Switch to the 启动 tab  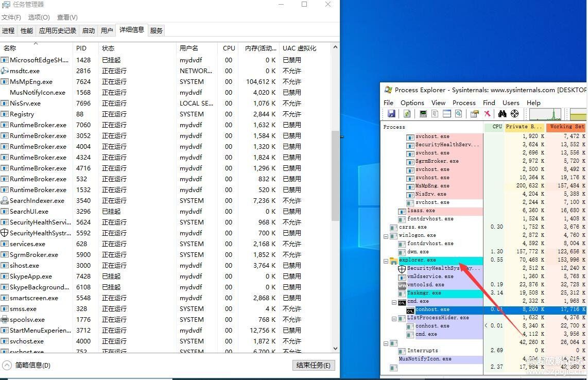click(x=89, y=30)
